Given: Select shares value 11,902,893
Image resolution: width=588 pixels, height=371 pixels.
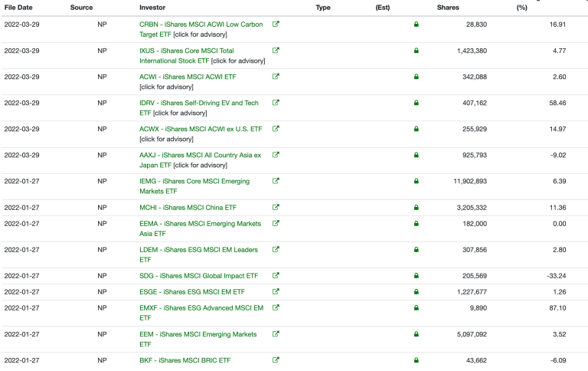Looking at the screenshot, I should click(470, 182).
